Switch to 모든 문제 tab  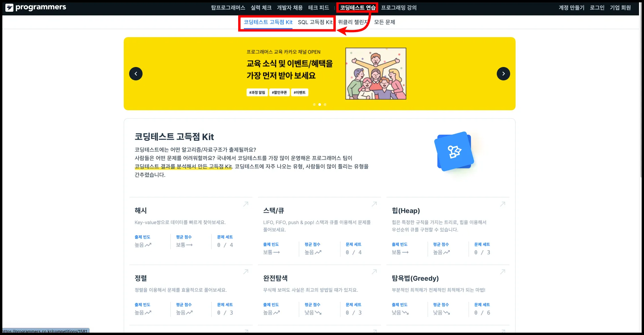click(385, 22)
